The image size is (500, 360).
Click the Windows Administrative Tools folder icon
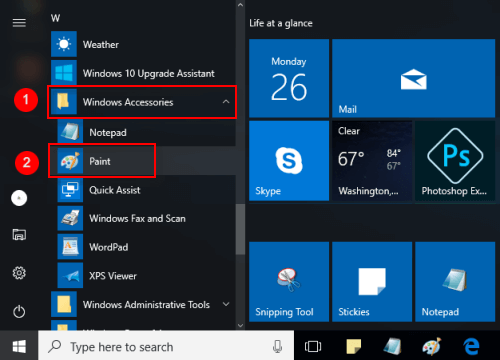pos(64,304)
